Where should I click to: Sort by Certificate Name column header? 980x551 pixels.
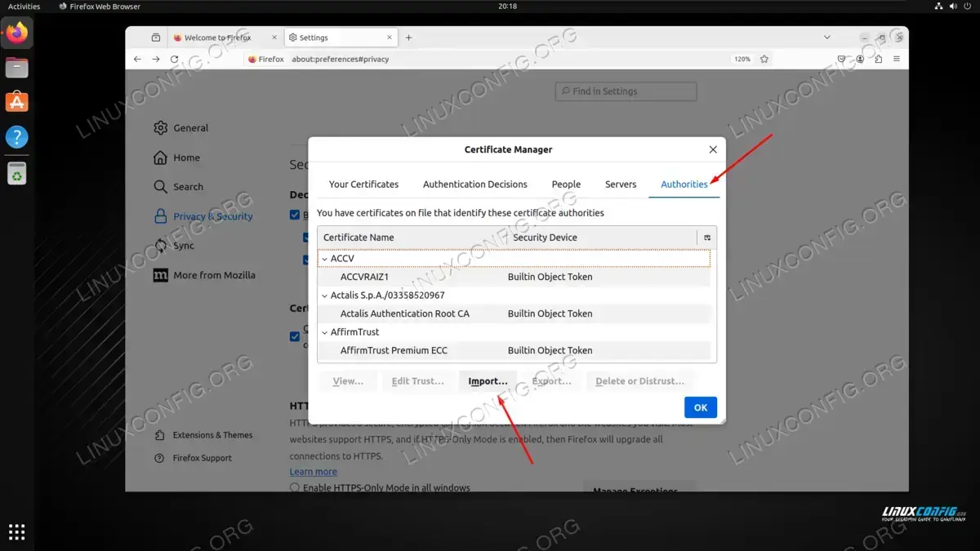412,238
